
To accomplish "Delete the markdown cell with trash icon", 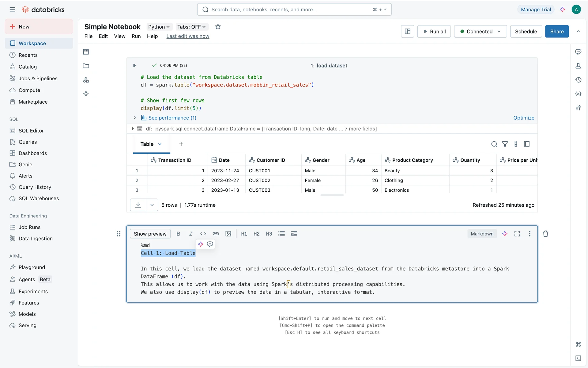I will coord(545,234).
